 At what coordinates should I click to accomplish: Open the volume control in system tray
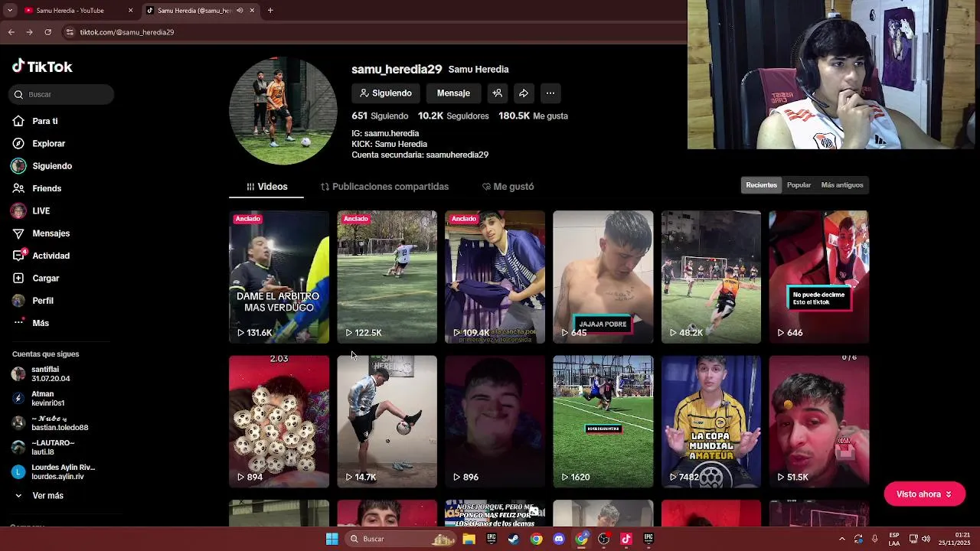tap(926, 539)
